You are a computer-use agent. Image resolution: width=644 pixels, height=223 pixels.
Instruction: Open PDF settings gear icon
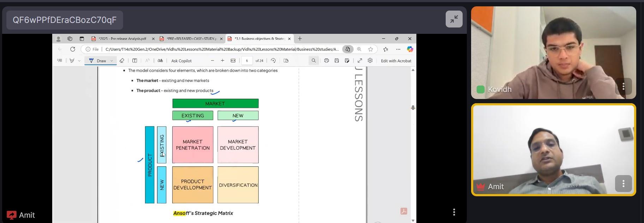point(370,61)
